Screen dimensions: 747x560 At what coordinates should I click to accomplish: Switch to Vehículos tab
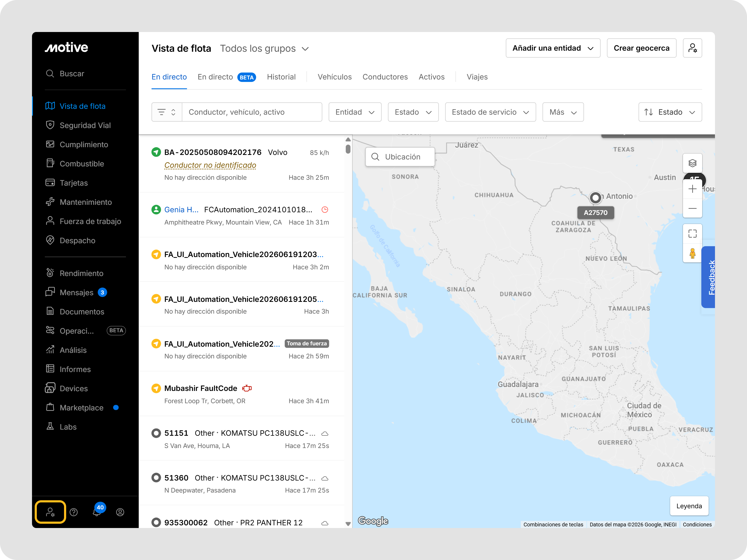pyautogui.click(x=334, y=77)
